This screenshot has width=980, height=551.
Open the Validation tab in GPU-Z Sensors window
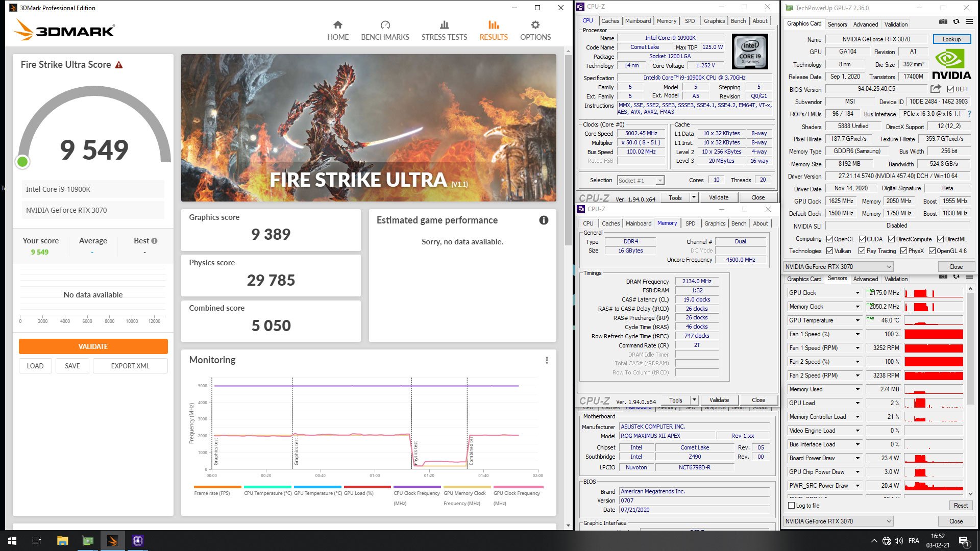point(896,279)
